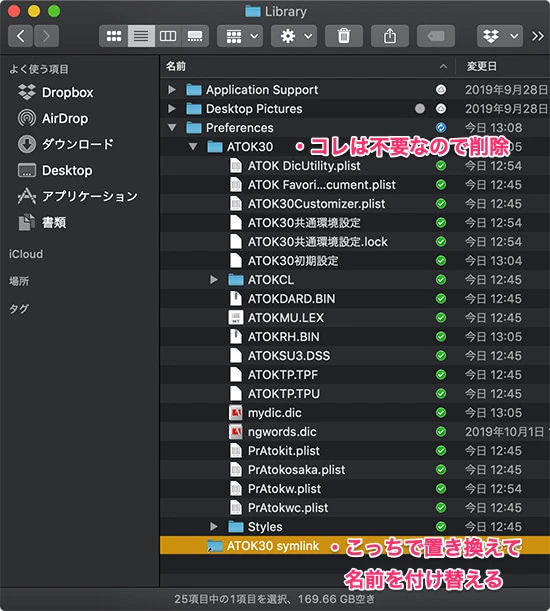Select PrAtokit.plist file
This screenshot has width=550, height=611.
(x=284, y=450)
